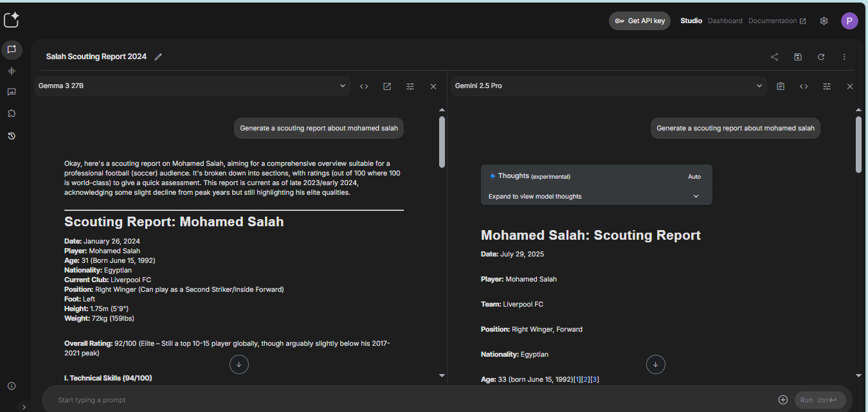Click the Date: July 29, 2025 line
Image resolution: width=868 pixels, height=412 pixels.
[x=512, y=254]
